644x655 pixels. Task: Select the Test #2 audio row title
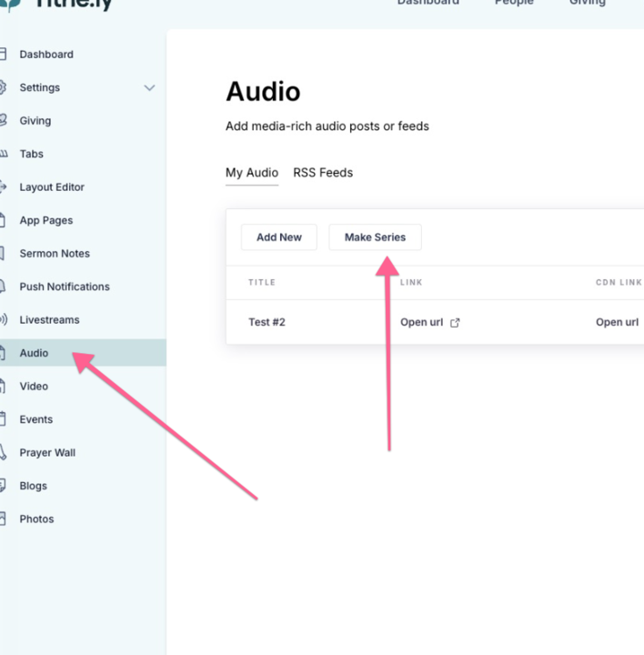coord(267,322)
